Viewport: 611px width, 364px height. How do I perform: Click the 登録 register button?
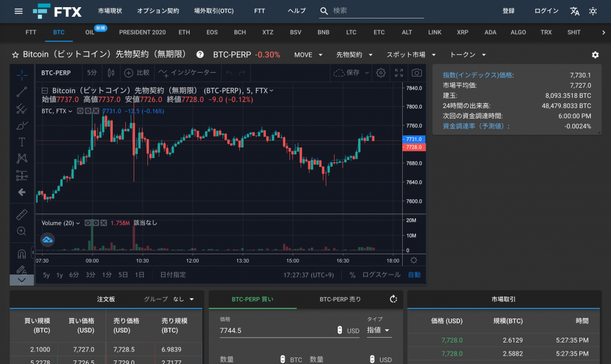point(508,11)
